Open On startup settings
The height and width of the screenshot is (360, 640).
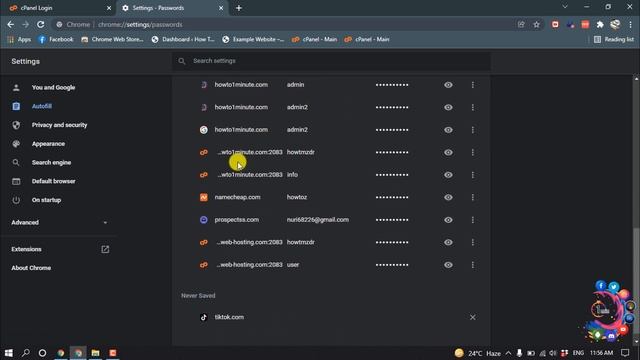(x=46, y=200)
